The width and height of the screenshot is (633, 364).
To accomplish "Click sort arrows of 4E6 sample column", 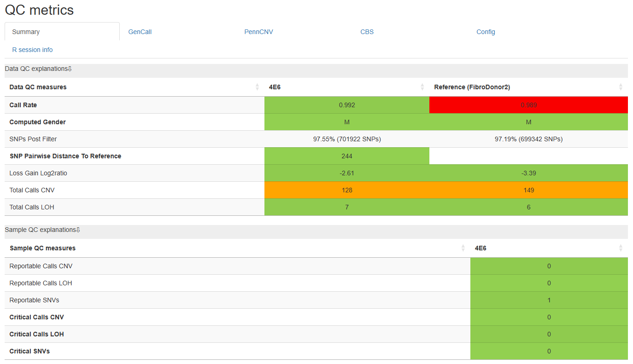I will click(x=621, y=248).
